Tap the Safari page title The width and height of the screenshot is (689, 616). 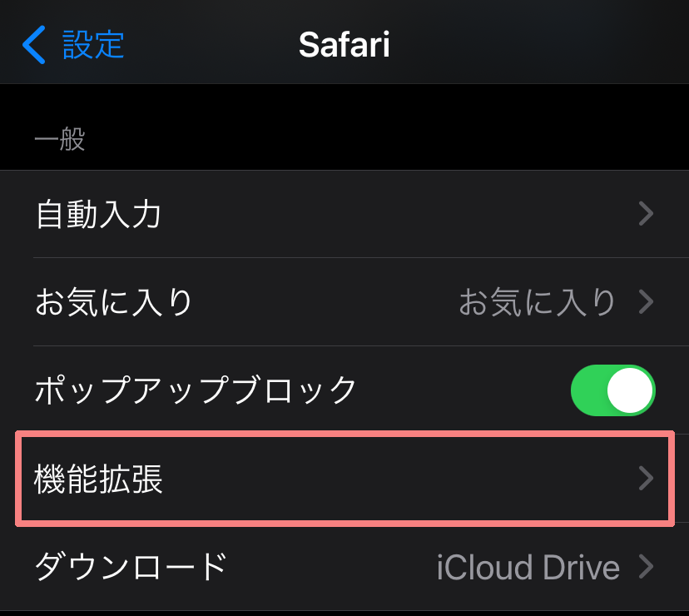point(344,44)
